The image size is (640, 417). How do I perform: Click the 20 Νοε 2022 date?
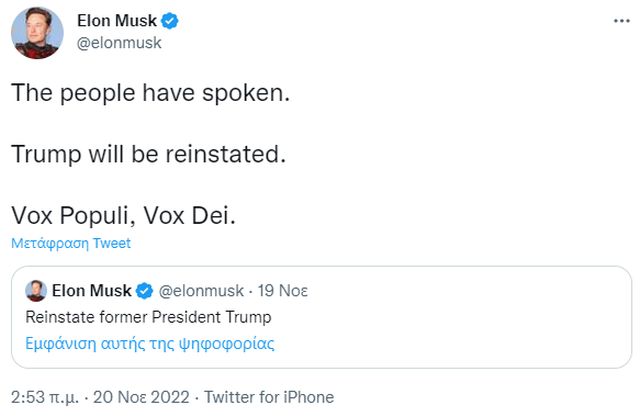coord(136,396)
